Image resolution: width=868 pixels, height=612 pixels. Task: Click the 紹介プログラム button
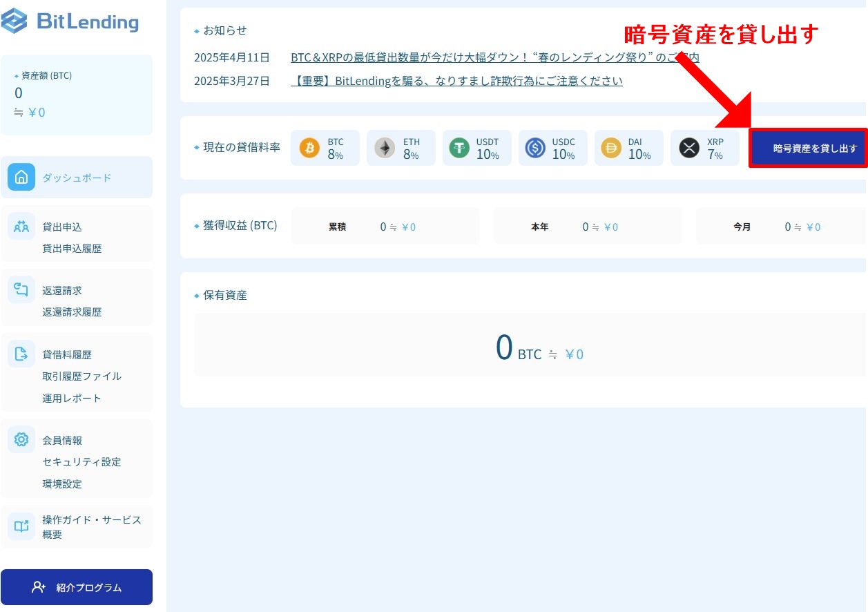point(77,587)
